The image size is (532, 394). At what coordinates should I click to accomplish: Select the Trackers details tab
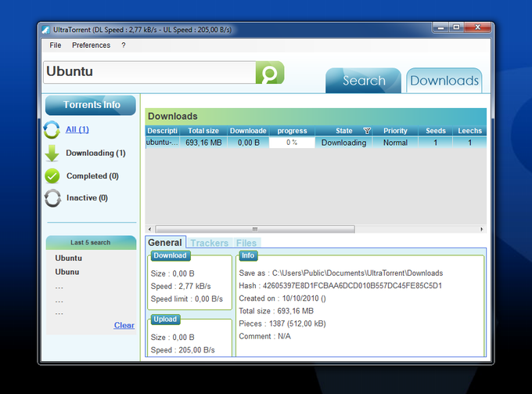click(210, 243)
